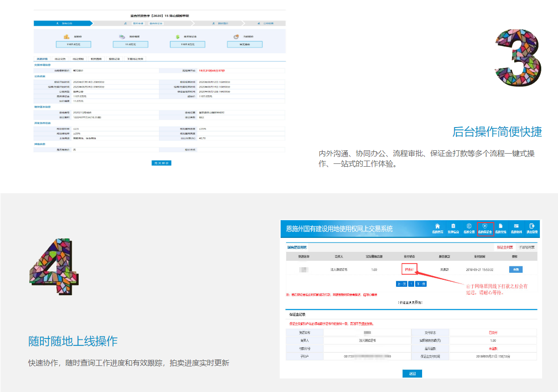Click the 我的资料 card icon
558x392 pixels.
[516, 226]
